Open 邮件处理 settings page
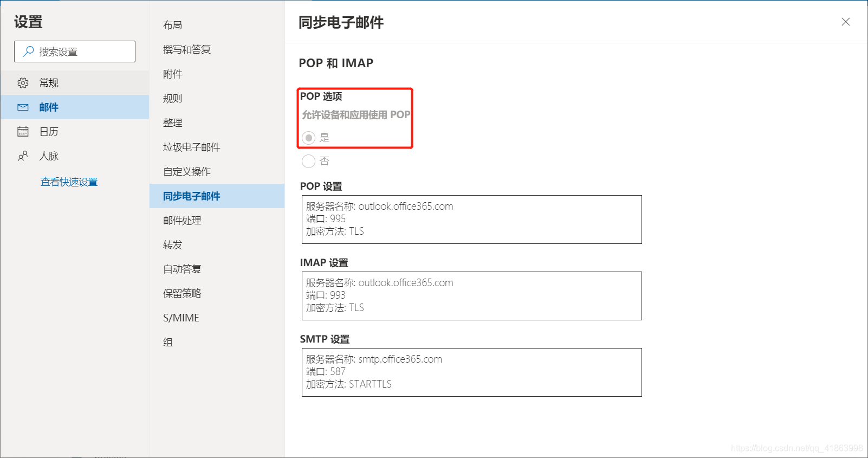Viewport: 868px width, 458px height. click(217, 220)
